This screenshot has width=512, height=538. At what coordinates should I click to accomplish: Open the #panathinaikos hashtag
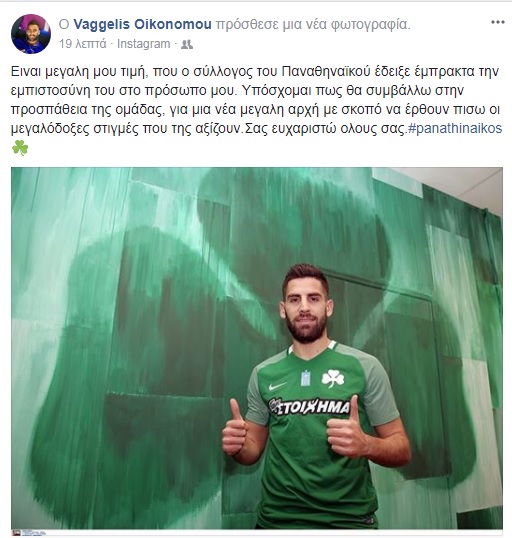[x=455, y=128]
